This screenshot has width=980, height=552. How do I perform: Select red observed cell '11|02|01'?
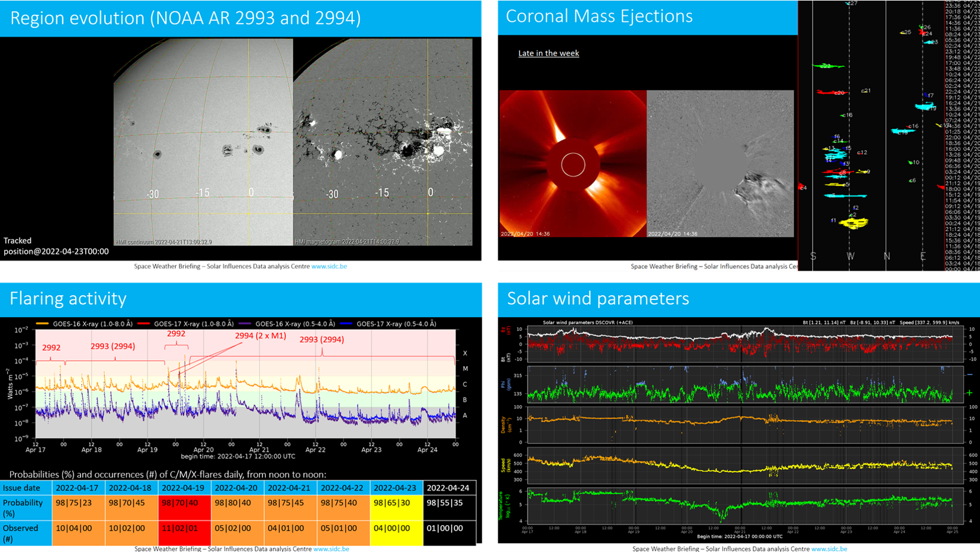click(x=185, y=533)
